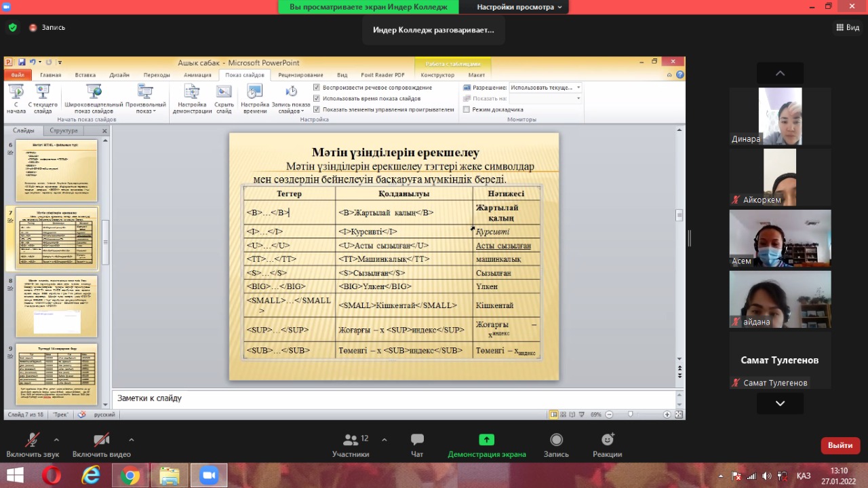Switch to the 'Вставка' ribbon tab
This screenshot has height=488, width=868.
85,75
